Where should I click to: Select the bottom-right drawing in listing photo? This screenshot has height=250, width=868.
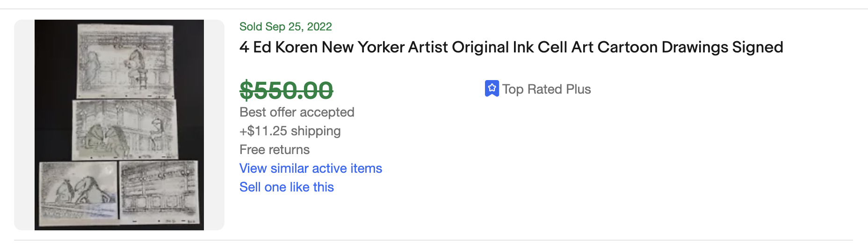coord(159,191)
